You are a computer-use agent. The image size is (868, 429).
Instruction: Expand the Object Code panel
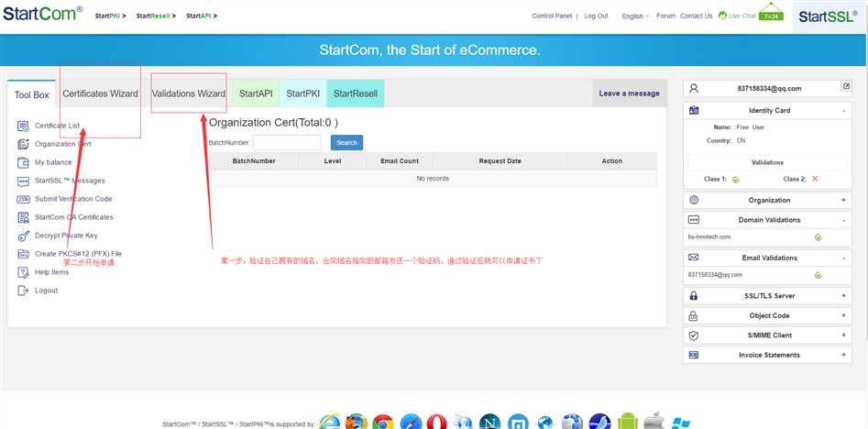[843, 315]
